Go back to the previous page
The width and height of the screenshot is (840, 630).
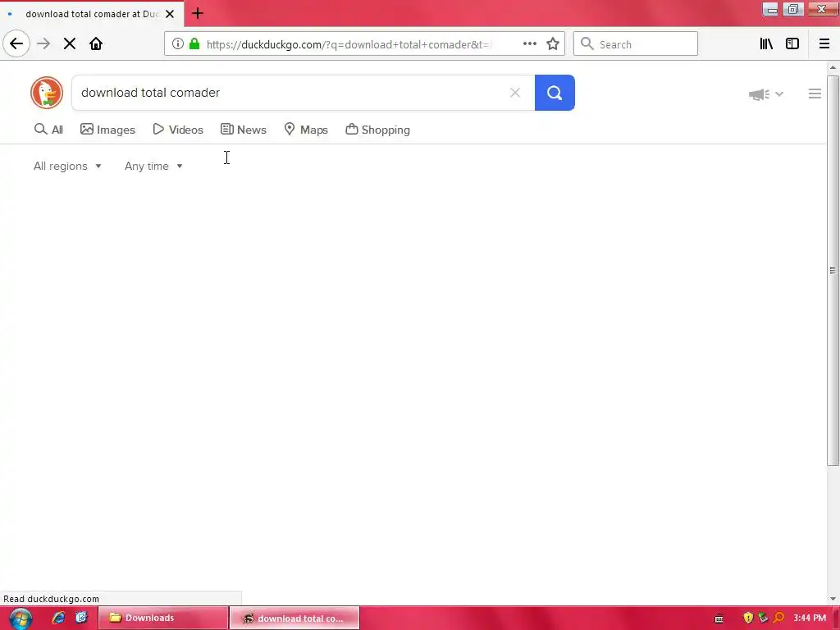coord(16,44)
